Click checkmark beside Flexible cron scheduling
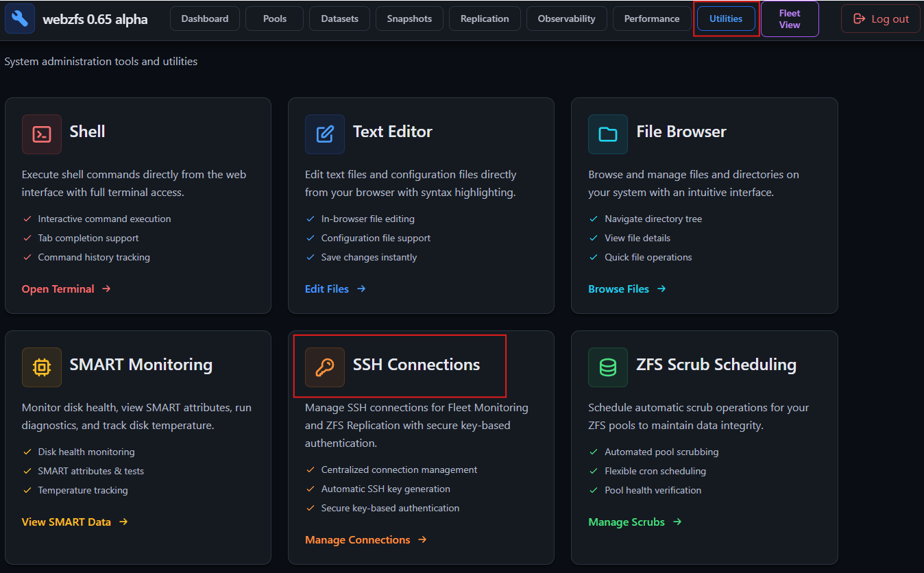Viewport: 924px width, 573px height. [594, 471]
